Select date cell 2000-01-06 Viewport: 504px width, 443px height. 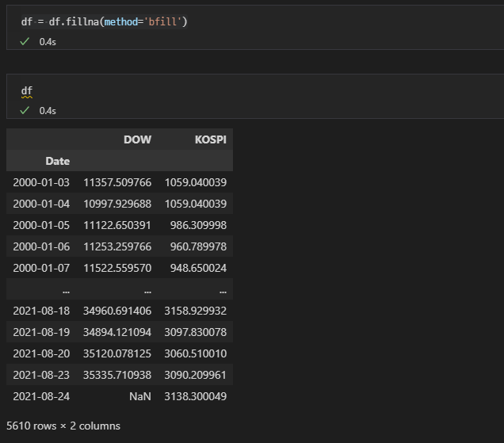coord(41,246)
